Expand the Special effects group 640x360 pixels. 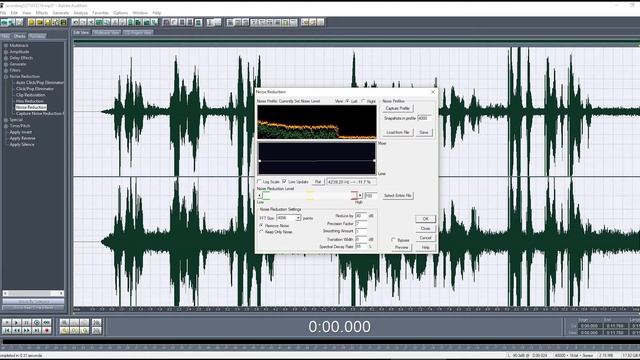tap(6, 120)
